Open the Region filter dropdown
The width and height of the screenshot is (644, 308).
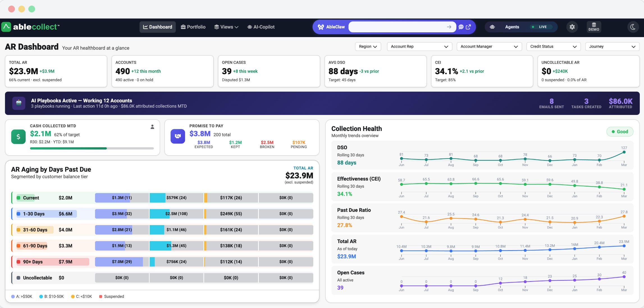click(x=368, y=47)
